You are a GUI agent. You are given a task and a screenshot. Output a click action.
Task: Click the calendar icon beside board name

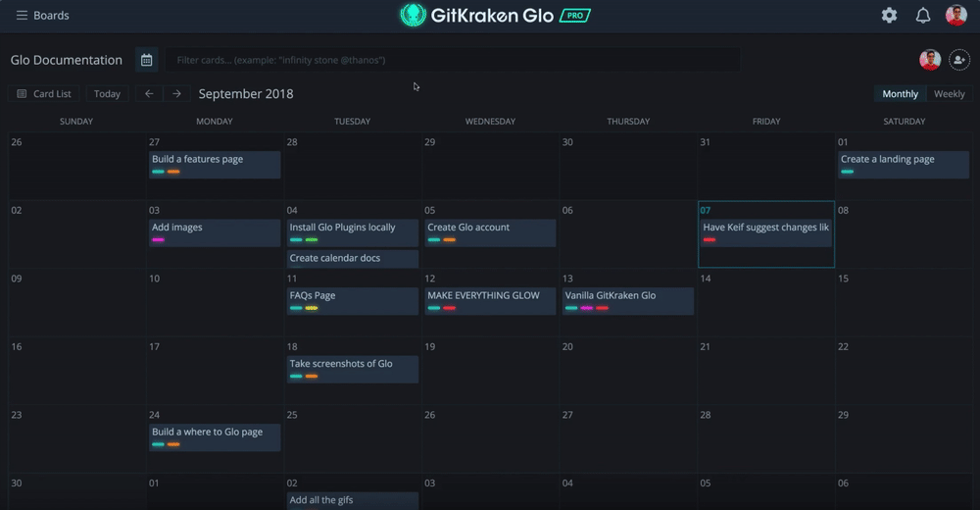[146, 61]
